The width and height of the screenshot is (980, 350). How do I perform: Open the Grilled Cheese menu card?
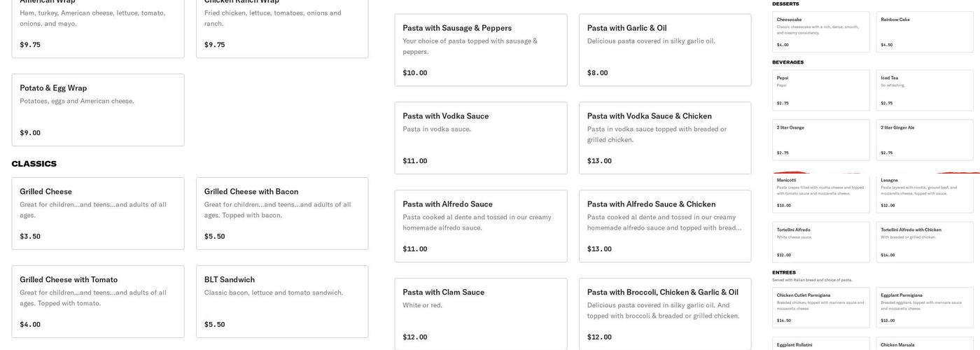(98, 213)
